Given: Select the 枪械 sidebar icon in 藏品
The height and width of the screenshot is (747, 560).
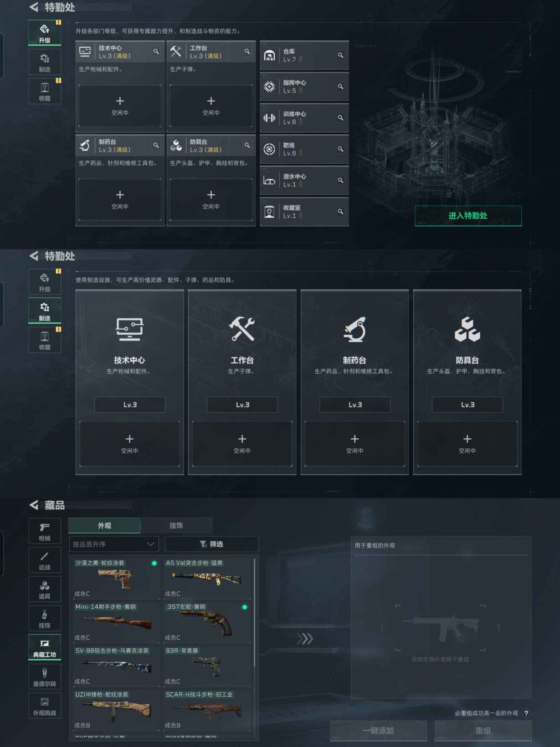Looking at the screenshot, I should (45, 532).
